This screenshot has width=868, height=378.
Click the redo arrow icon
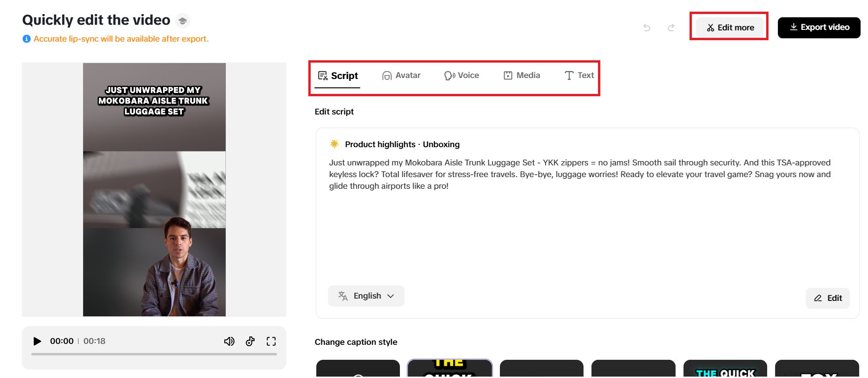(x=671, y=28)
